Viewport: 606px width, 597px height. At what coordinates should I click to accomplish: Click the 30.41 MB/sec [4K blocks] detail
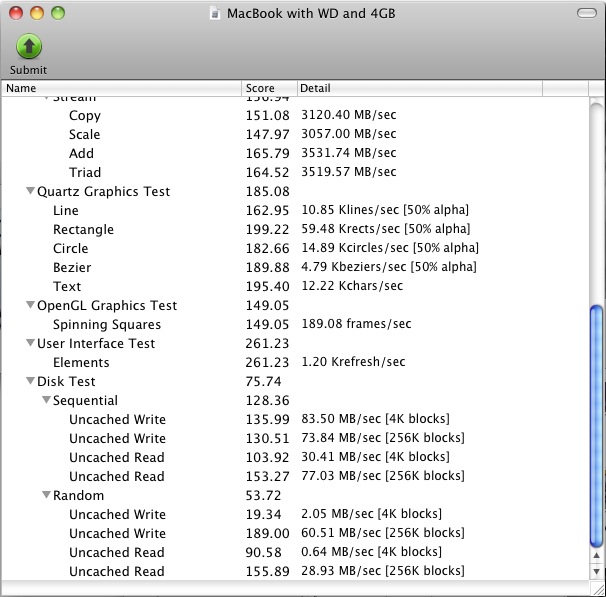click(375, 457)
